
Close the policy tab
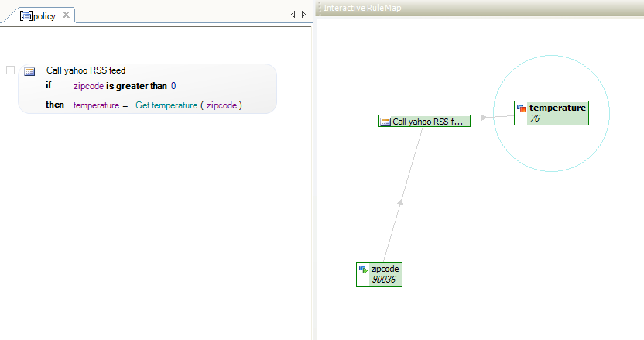click(x=66, y=15)
